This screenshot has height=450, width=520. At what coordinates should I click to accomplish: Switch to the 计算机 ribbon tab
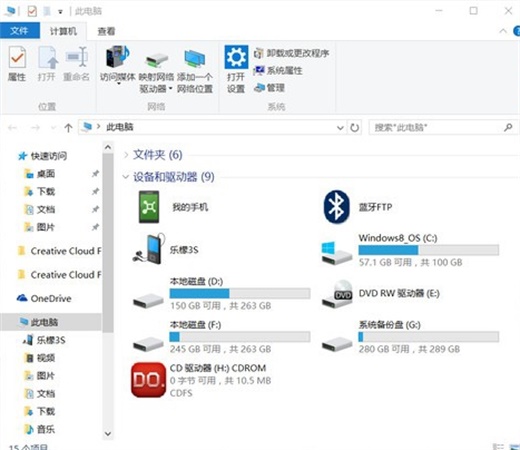63,31
